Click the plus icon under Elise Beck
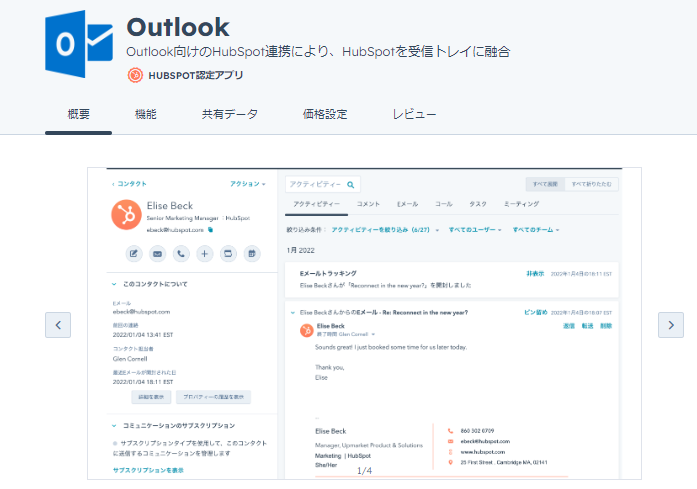The image size is (697, 489). (x=204, y=254)
